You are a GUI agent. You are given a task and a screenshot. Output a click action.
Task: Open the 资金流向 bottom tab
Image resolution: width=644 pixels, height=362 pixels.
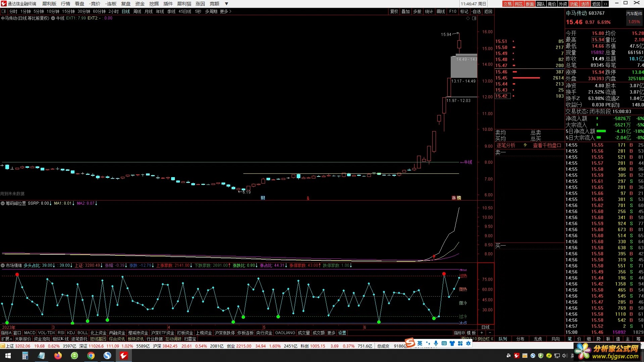tap(42, 339)
